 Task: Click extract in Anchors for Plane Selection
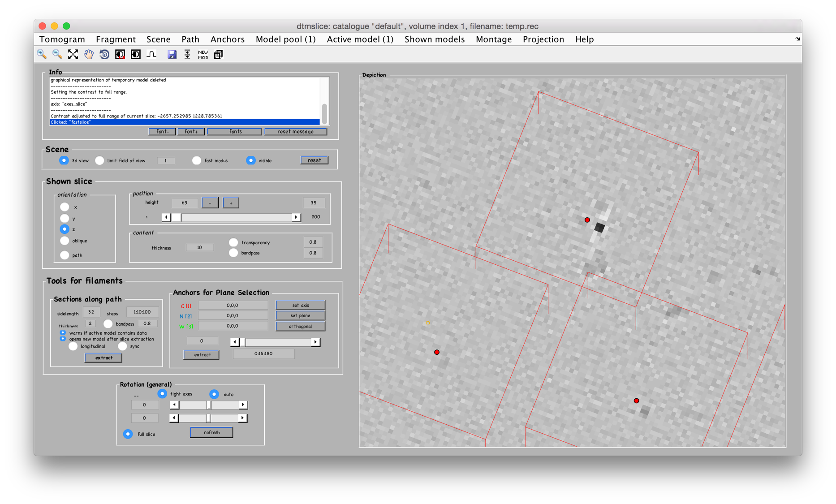[x=202, y=355]
